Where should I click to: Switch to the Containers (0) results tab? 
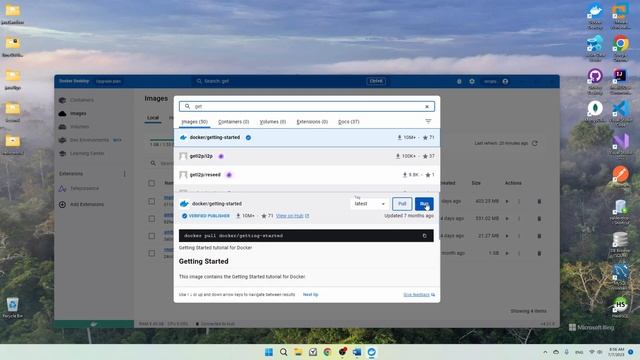tap(233, 122)
